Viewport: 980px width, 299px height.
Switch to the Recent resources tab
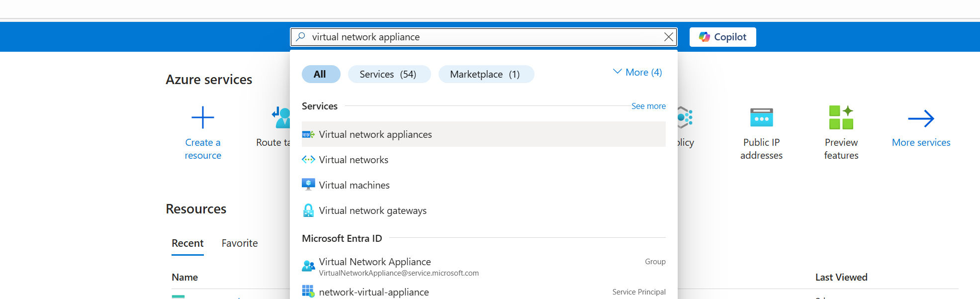pos(187,243)
